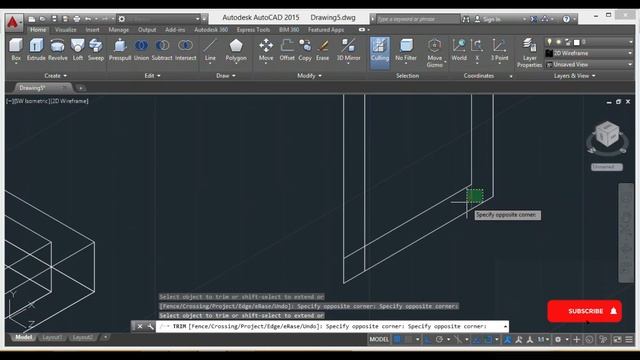Select the Erase tool

[322, 50]
